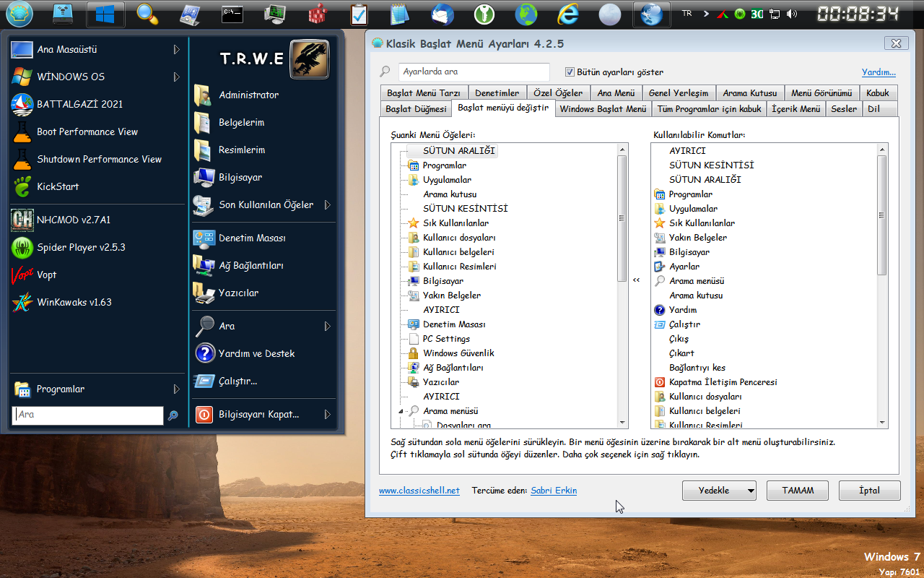Toggle the Bütün ayarları göster checkbox
Image resolution: width=924 pixels, height=578 pixels.
[570, 72]
